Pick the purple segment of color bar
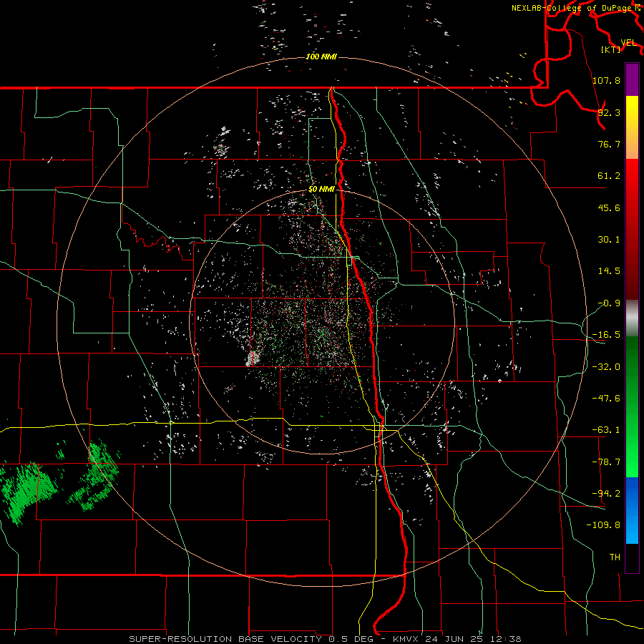644x644 pixels. (632, 79)
